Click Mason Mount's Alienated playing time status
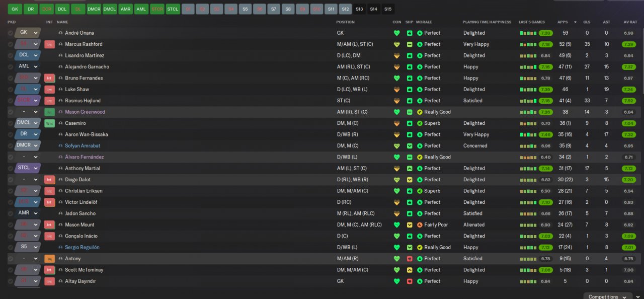 [x=474, y=225]
